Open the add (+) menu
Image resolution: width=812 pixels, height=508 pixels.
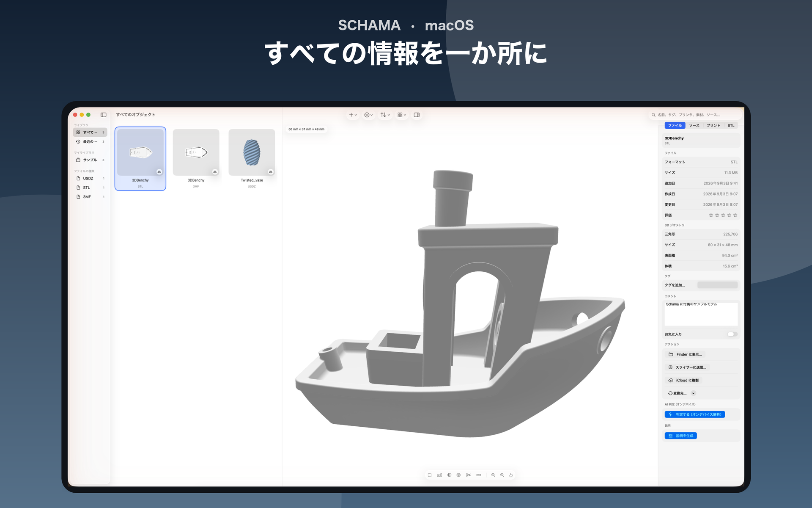click(x=353, y=115)
